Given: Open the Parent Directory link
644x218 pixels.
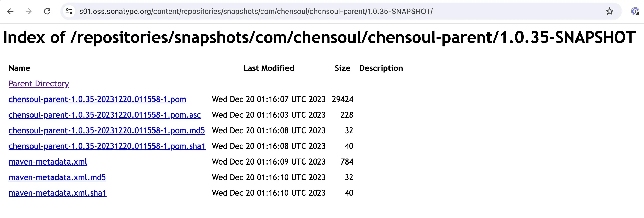Looking at the screenshot, I should (x=39, y=84).
